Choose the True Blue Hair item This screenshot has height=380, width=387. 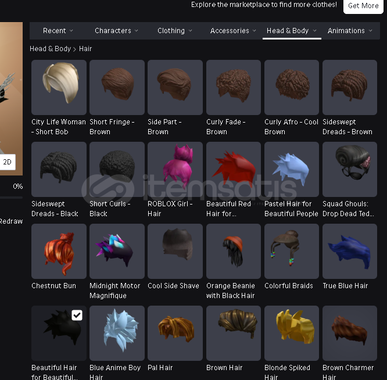tap(350, 251)
